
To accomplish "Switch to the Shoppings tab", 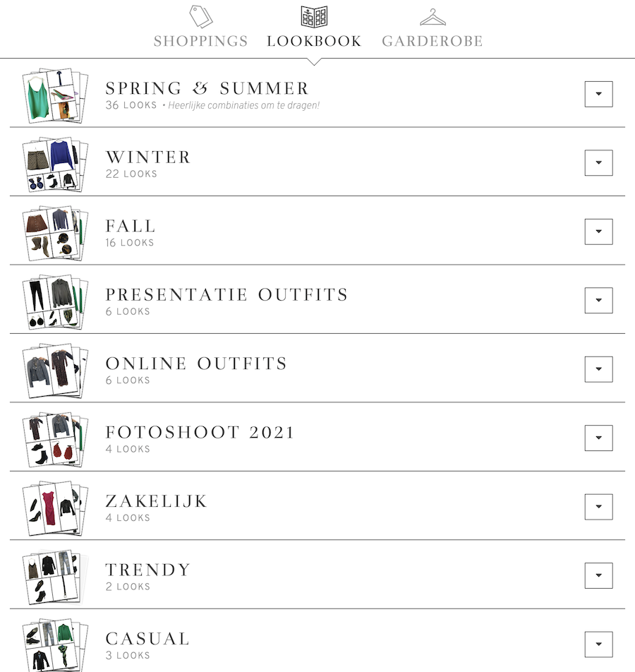I will pyautogui.click(x=200, y=40).
